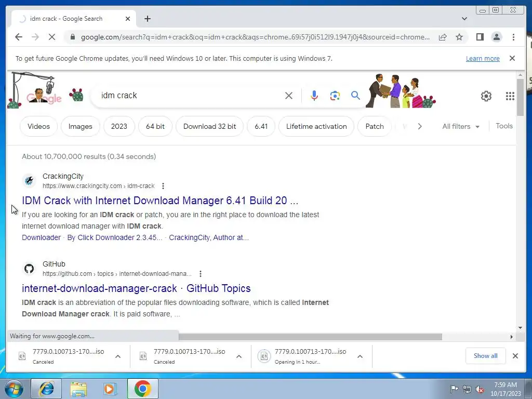Show all downloads
Viewport: 532px width, 399px height.
click(486, 355)
